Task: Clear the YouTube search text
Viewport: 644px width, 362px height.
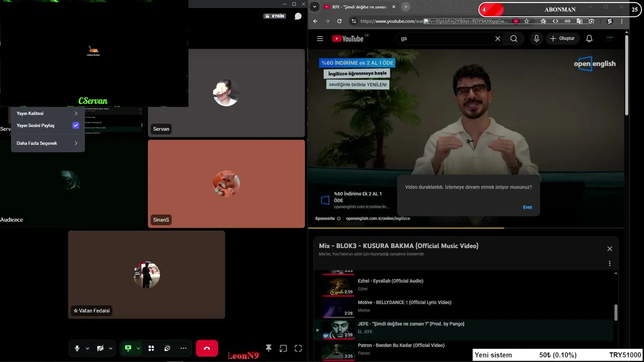Action: (x=498, y=39)
